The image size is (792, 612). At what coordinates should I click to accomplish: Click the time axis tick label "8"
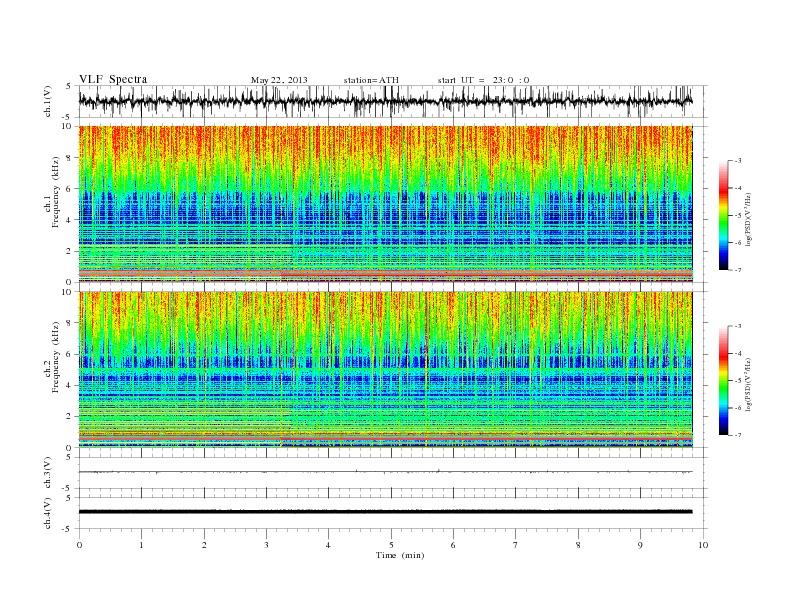578,545
